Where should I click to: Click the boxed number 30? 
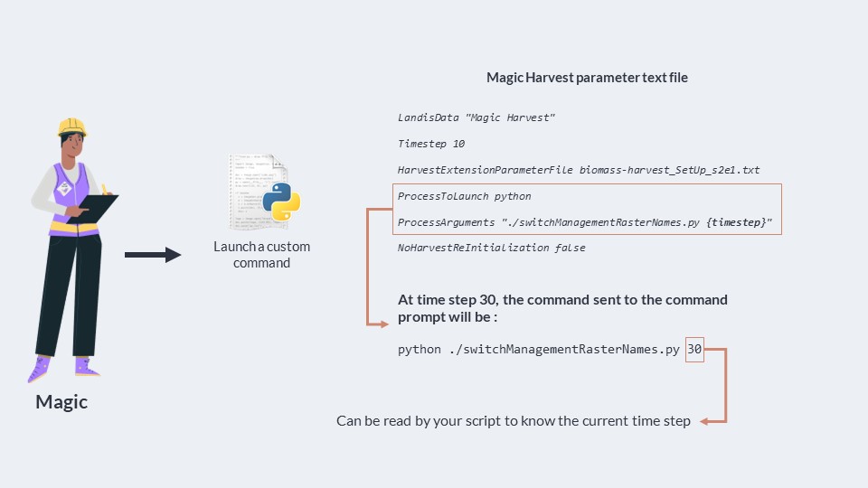[694, 349]
